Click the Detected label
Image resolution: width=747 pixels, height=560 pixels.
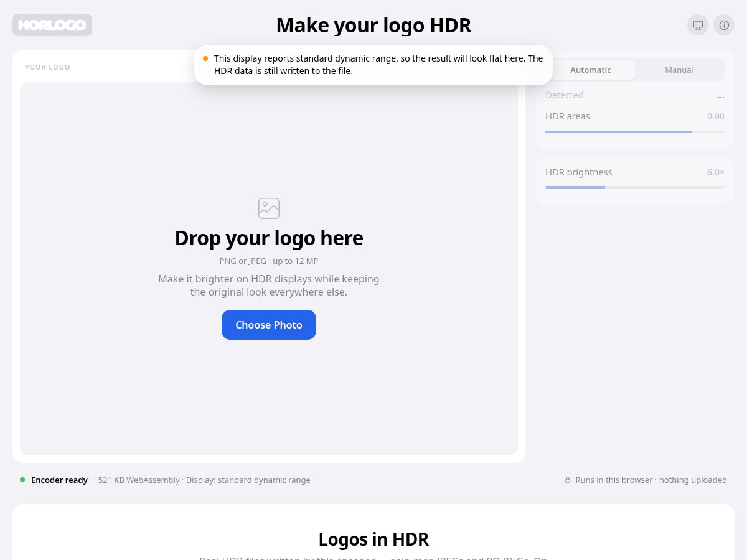point(565,95)
